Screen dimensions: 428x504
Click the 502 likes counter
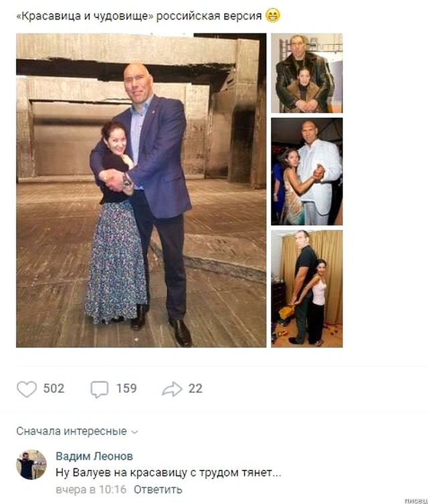[x=53, y=389]
